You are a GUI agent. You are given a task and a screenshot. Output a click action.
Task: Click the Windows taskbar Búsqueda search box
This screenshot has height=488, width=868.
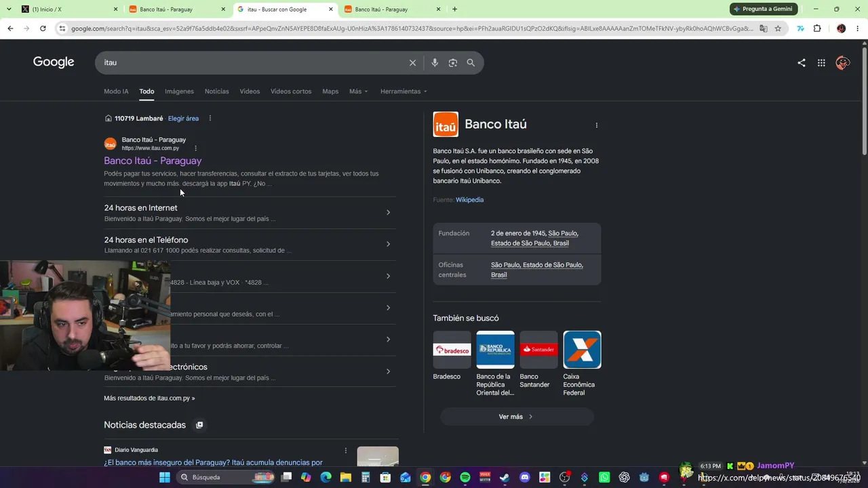224,477
